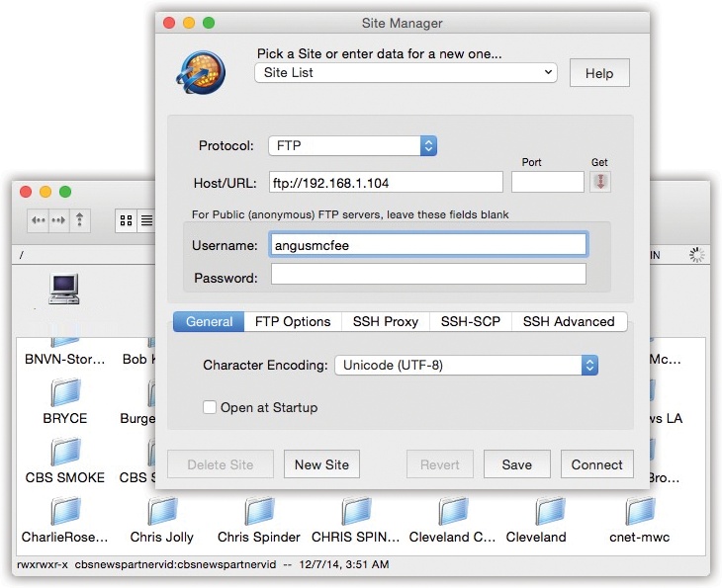Click into the Port field
Screen dimensions: 722x588
coord(548,182)
